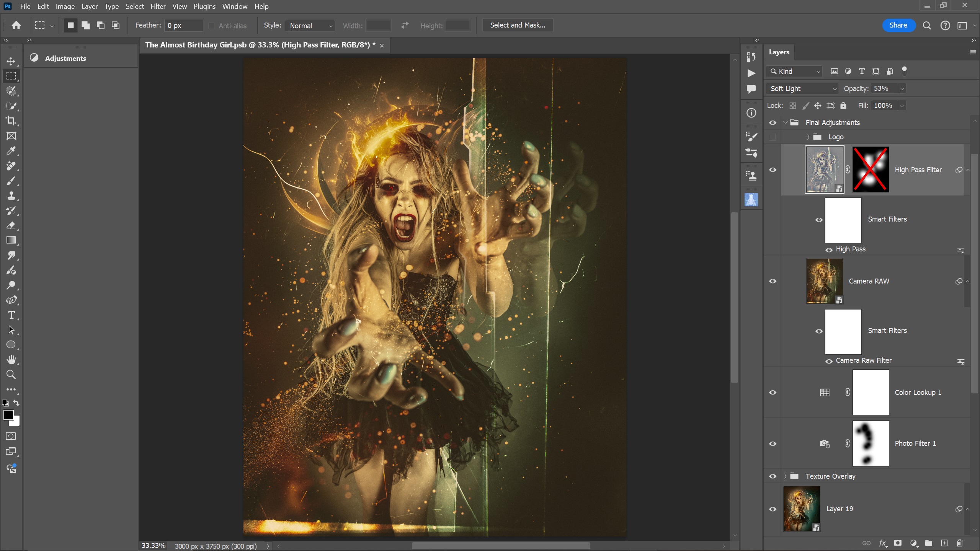
Task: Click the Select and Mask button
Action: (518, 25)
